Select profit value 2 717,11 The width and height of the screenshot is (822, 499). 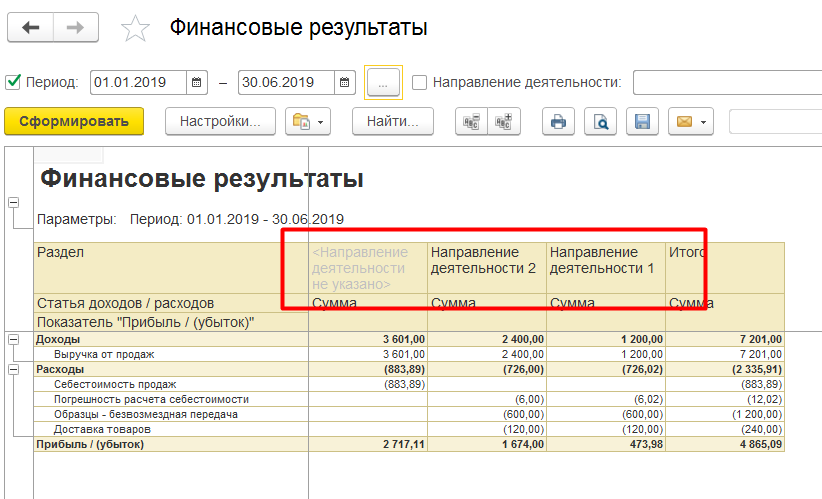(368, 444)
